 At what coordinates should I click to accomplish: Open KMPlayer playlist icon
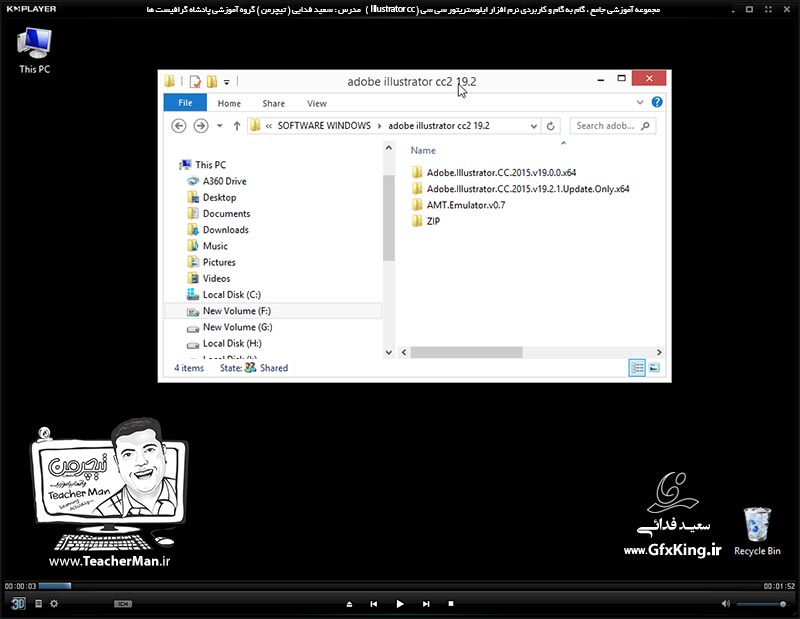point(38,604)
